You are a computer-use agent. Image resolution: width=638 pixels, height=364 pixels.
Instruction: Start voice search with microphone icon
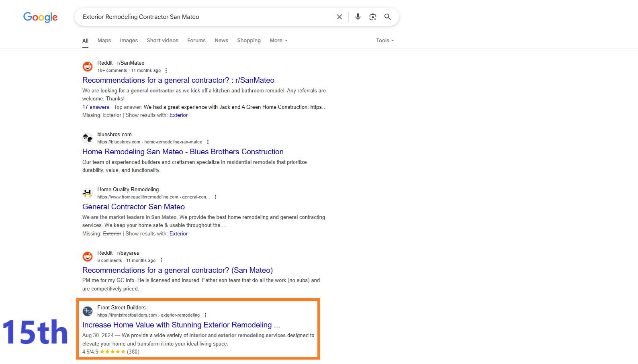[x=358, y=17]
